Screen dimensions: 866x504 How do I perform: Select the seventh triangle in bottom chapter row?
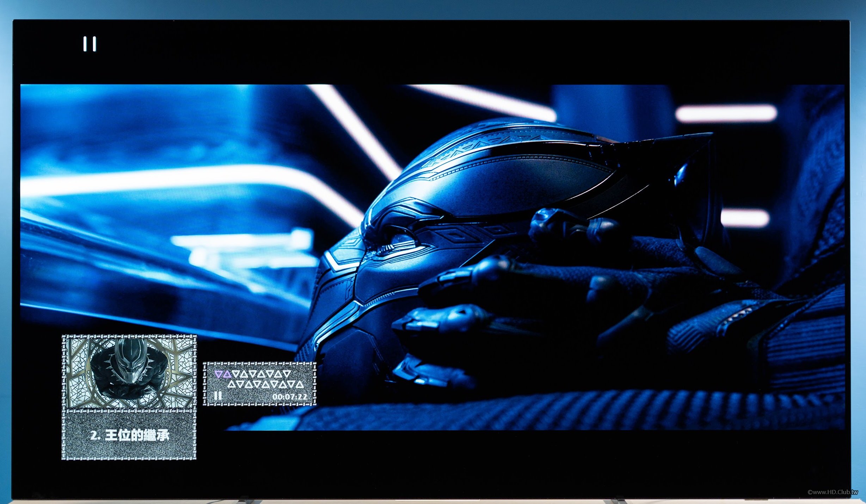pos(283,384)
